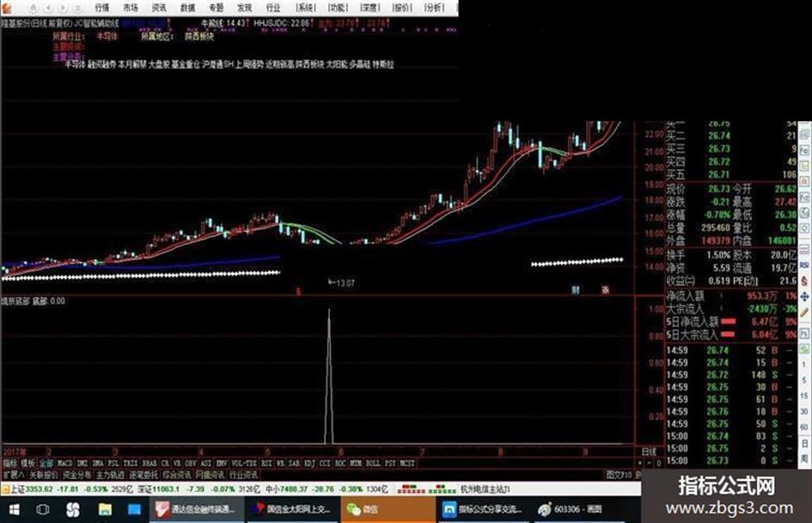Open Task View on the taskbar
This screenshot has height=523, width=812.
click(43, 509)
